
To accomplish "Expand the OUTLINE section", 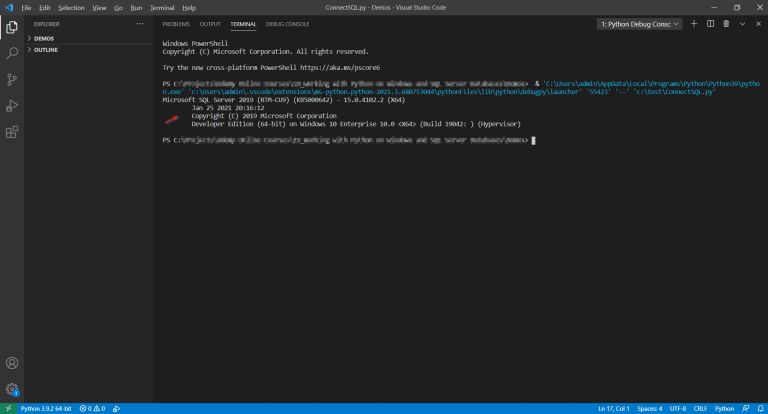I will (x=46, y=50).
